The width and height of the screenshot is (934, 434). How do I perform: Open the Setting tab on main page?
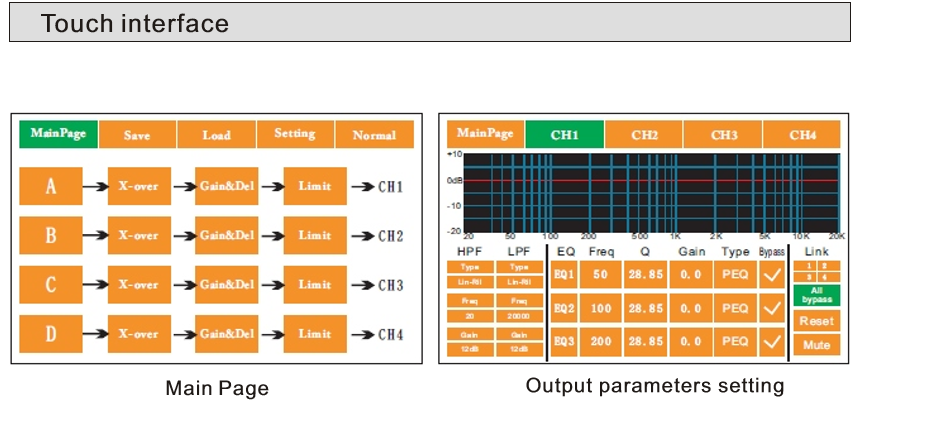click(x=295, y=134)
